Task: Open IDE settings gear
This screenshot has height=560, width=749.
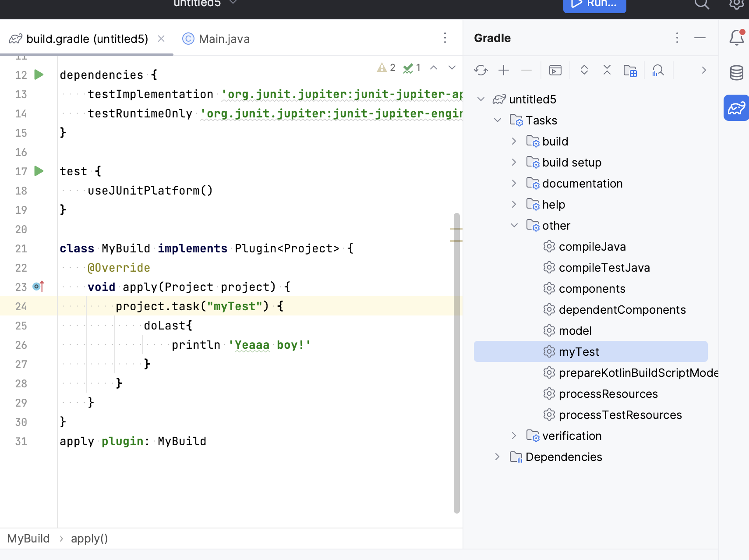Action: (x=737, y=4)
